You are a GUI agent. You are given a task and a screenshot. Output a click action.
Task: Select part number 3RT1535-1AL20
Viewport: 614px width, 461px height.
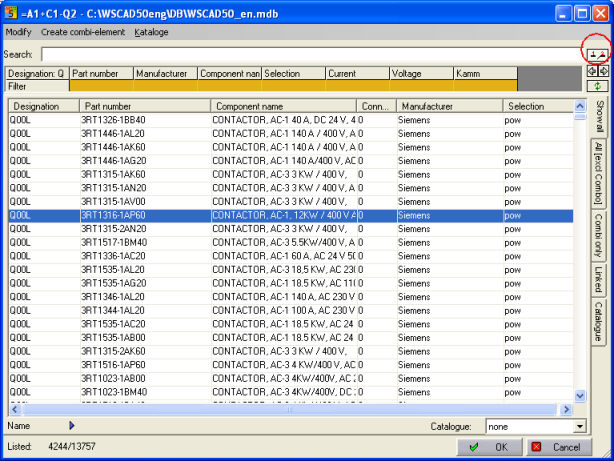point(113,269)
